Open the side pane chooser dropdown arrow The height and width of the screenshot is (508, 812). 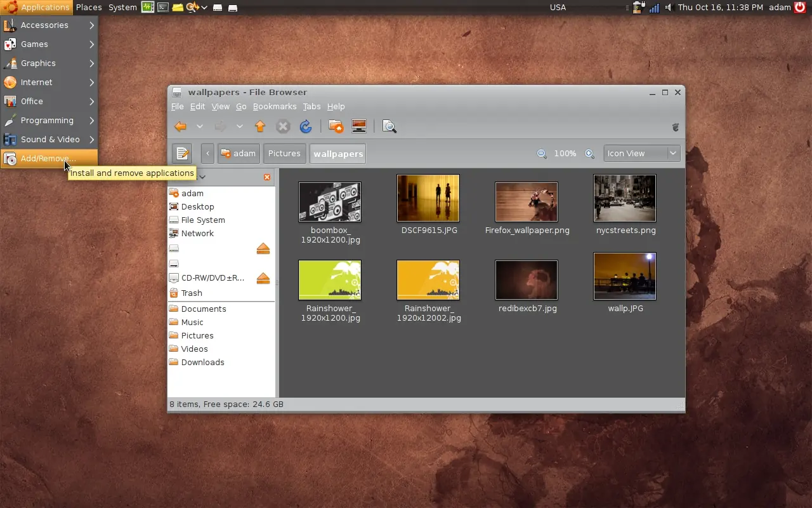pos(202,177)
